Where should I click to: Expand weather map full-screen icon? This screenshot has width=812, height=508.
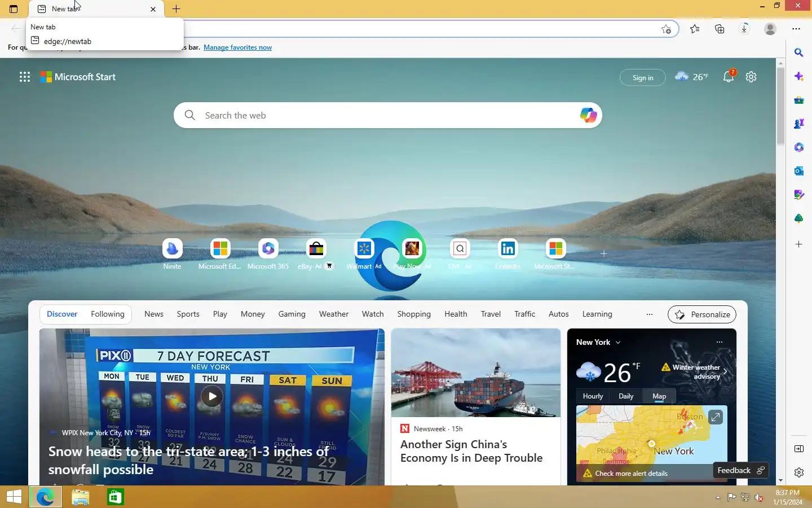tap(716, 417)
